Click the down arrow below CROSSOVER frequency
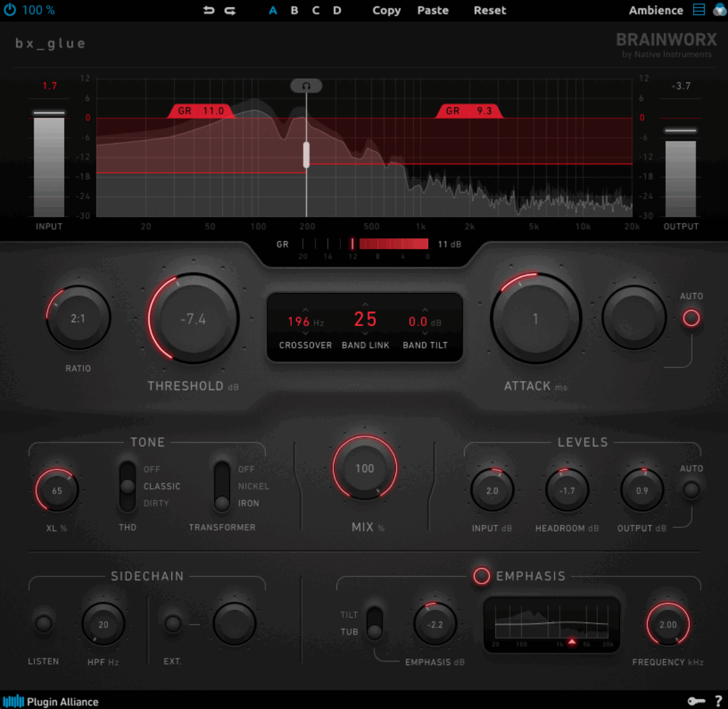Image resolution: width=728 pixels, height=709 pixels. (x=305, y=334)
